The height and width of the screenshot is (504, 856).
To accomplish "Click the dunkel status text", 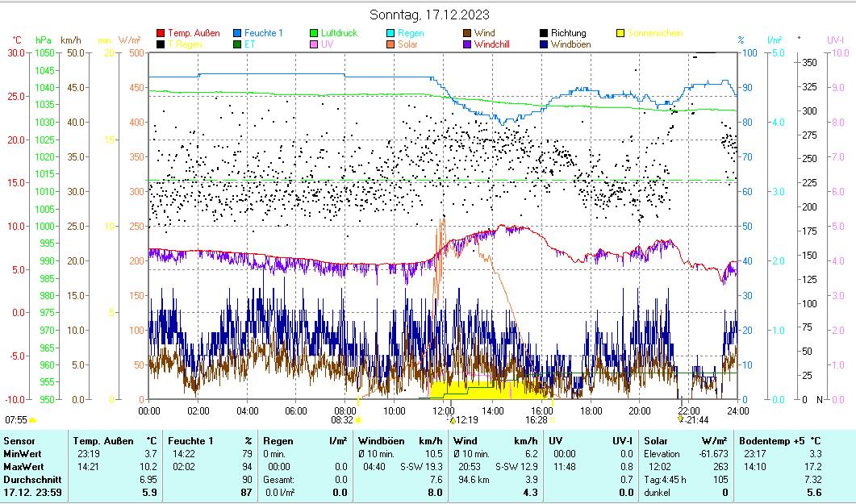I will point(657,493).
